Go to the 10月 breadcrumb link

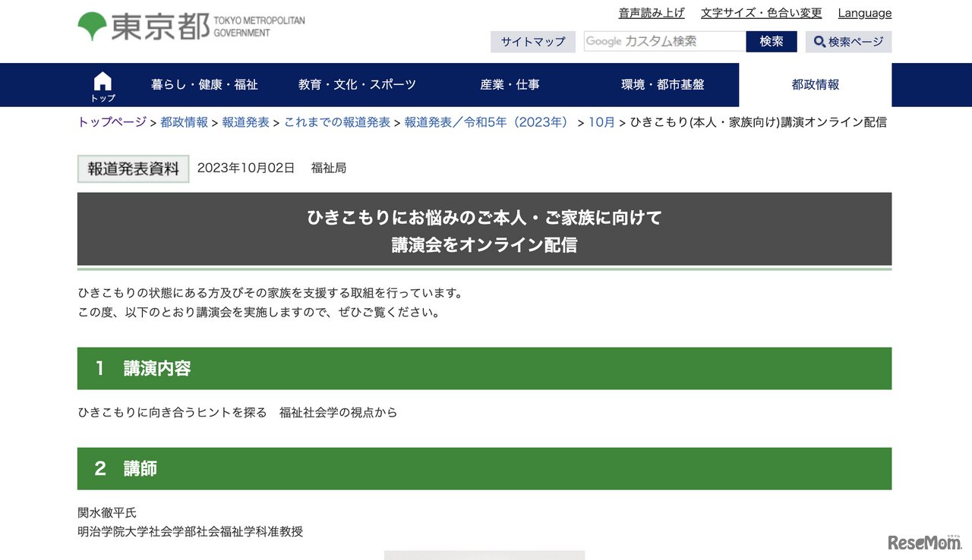(x=601, y=121)
